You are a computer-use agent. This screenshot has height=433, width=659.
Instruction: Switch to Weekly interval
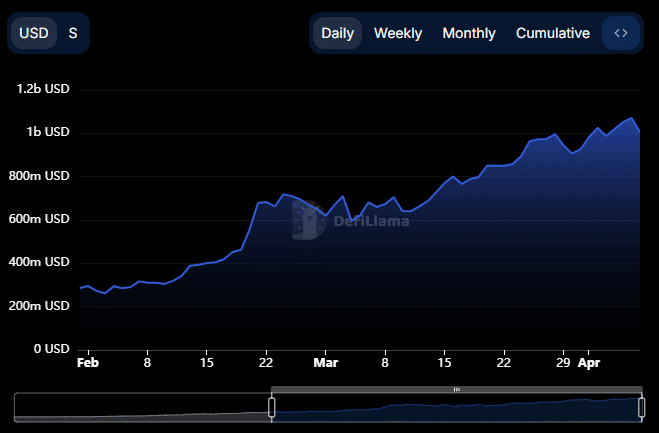[x=398, y=33]
